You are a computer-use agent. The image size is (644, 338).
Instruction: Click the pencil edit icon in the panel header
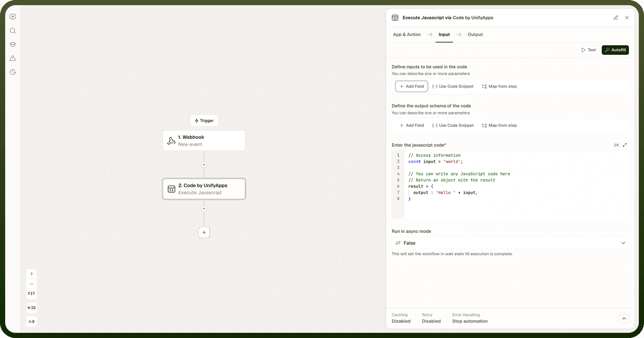click(616, 18)
